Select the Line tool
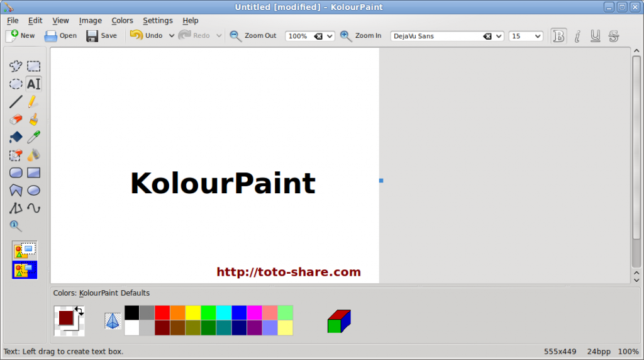 tap(16, 101)
